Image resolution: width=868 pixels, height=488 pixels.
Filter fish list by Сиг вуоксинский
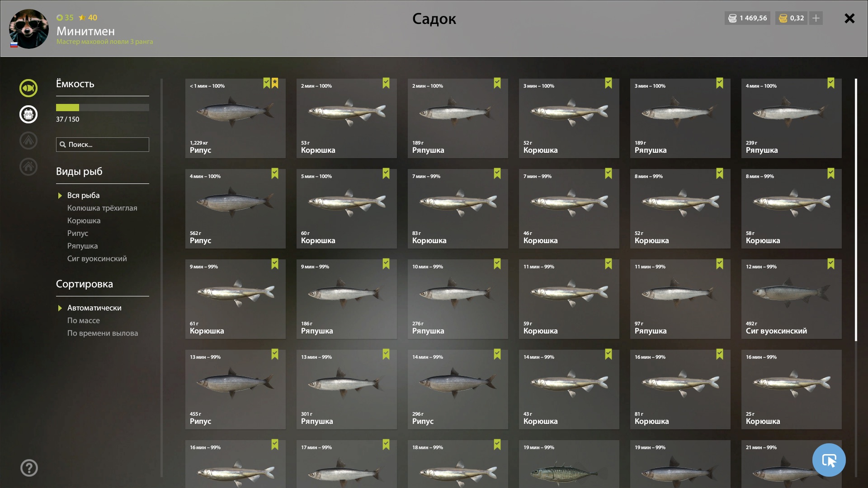pyautogui.click(x=97, y=258)
